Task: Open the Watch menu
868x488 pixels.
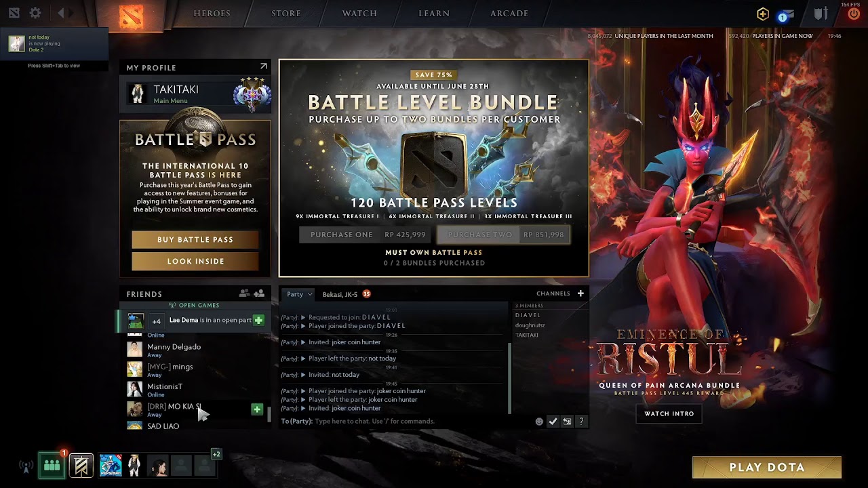Action: [x=359, y=14]
